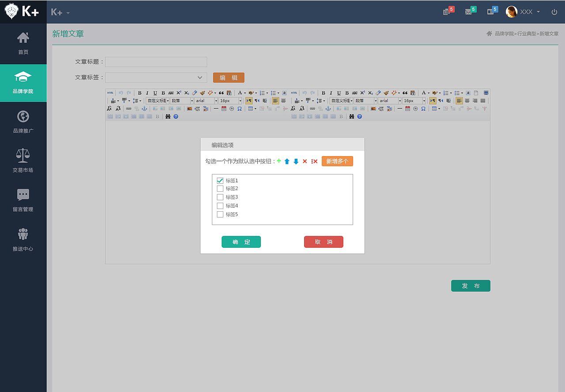
Task: Open screen notifications with blue badge
Action: coord(492,11)
